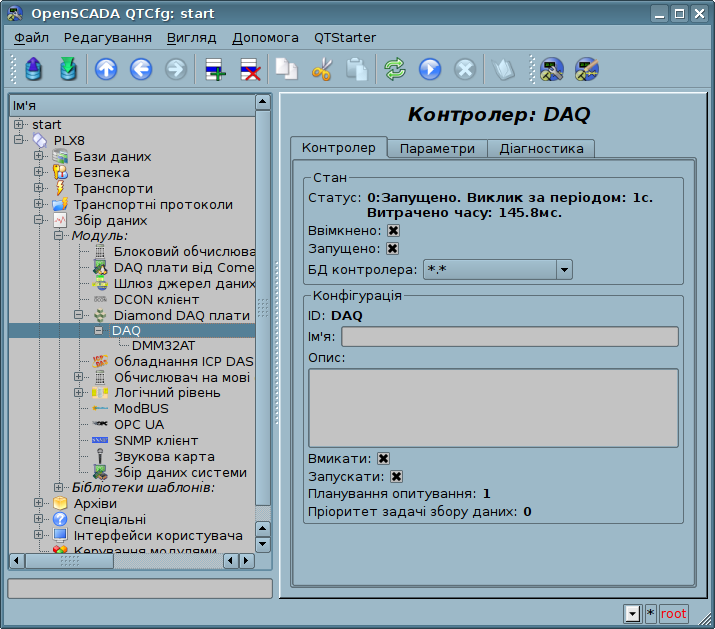This screenshot has width=715, height=629.
Task: Toggle the Ввімкнено checkbox
Action: tap(394, 230)
